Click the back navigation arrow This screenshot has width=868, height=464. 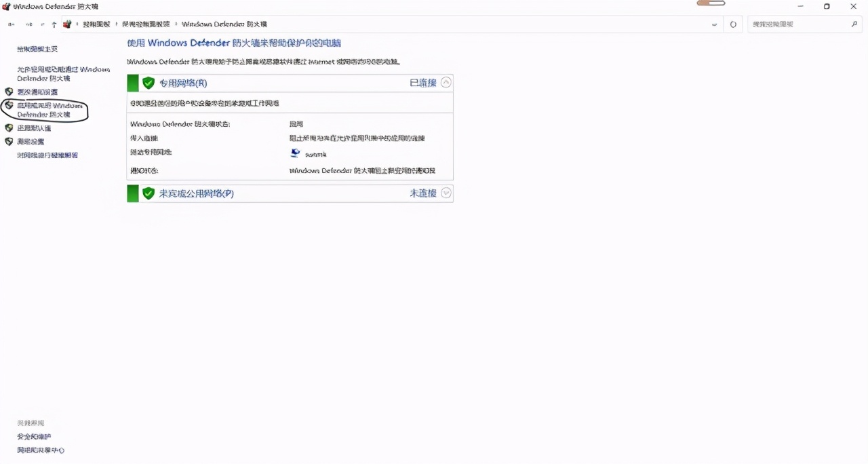(10, 24)
